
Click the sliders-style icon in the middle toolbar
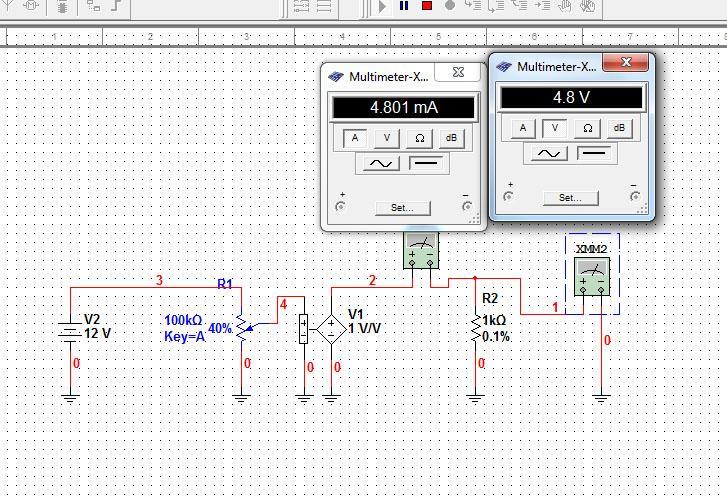301,6
